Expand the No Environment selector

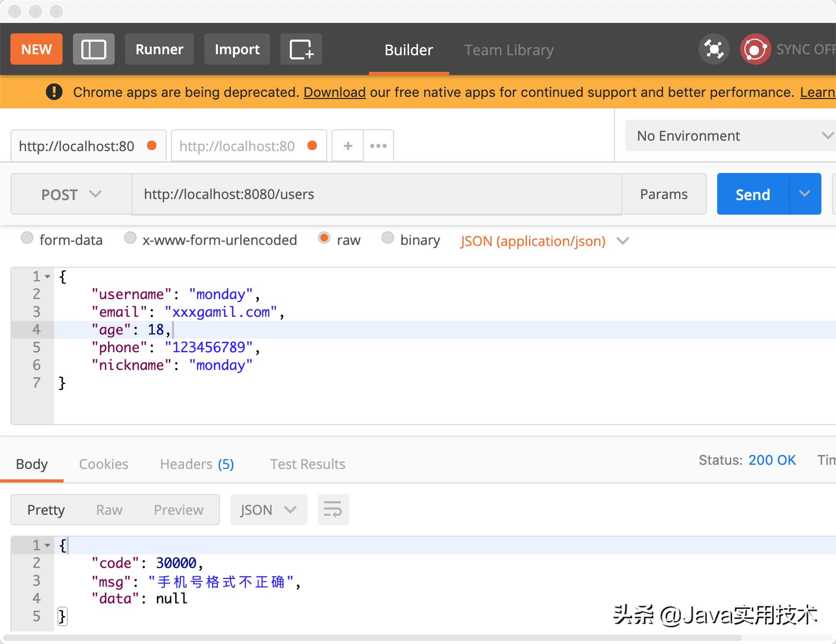(730, 136)
